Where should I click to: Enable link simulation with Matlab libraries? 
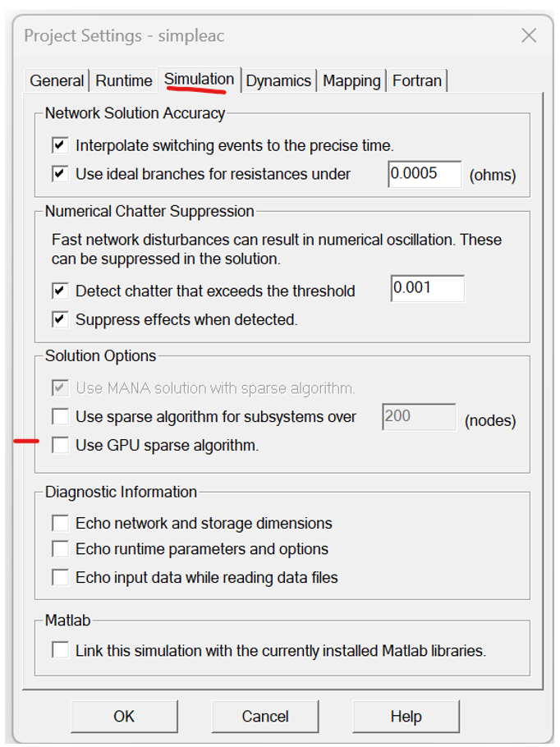click(60, 650)
